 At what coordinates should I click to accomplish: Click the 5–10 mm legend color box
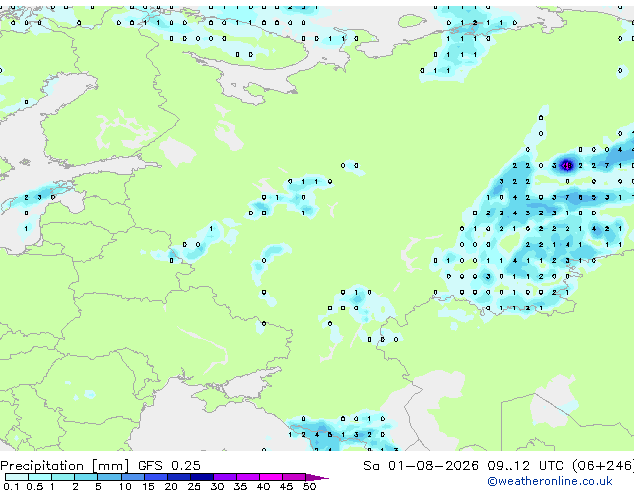pos(109,477)
